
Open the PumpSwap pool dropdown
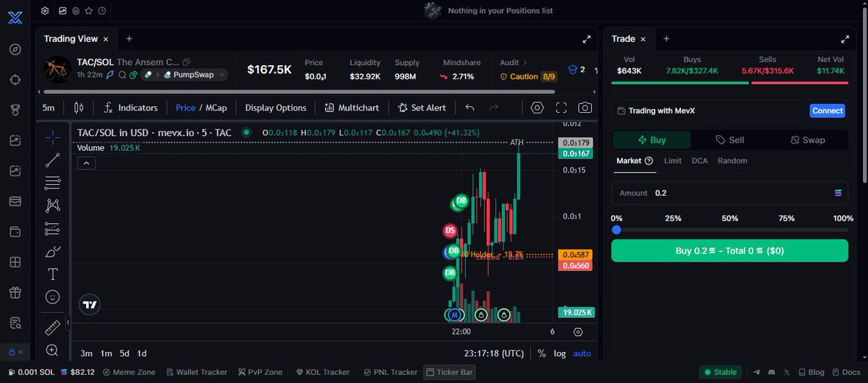point(195,74)
